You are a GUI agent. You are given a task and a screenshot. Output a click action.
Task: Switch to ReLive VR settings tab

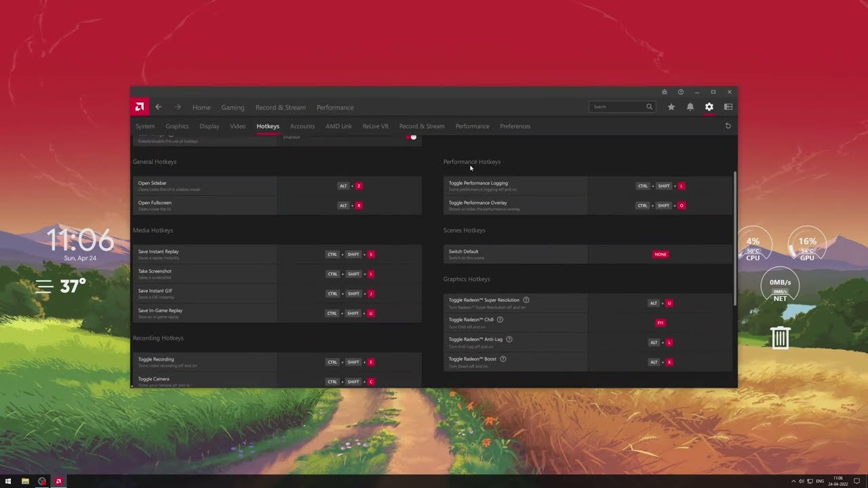376,126
